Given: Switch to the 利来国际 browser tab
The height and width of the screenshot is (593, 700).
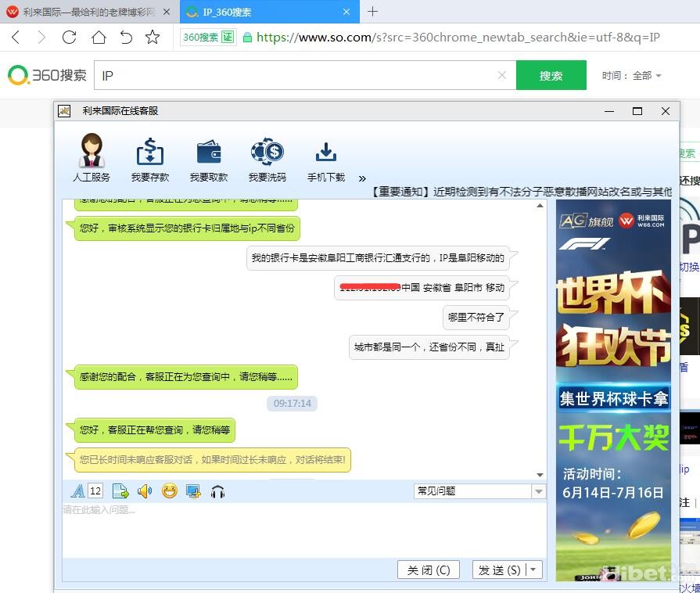Looking at the screenshot, I should pyautogui.click(x=88, y=12).
